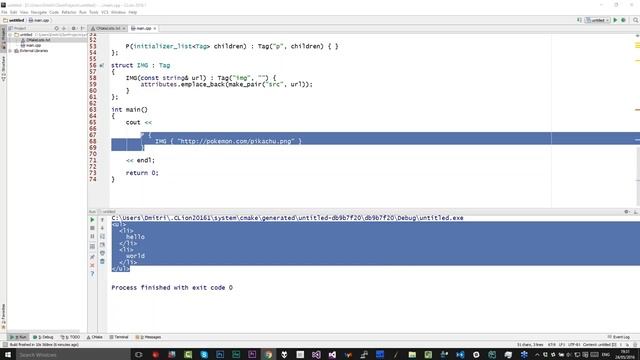This screenshot has width=640, height=360.
Task: Close the CMakeLists.txt editor tab
Action: coord(124,28)
